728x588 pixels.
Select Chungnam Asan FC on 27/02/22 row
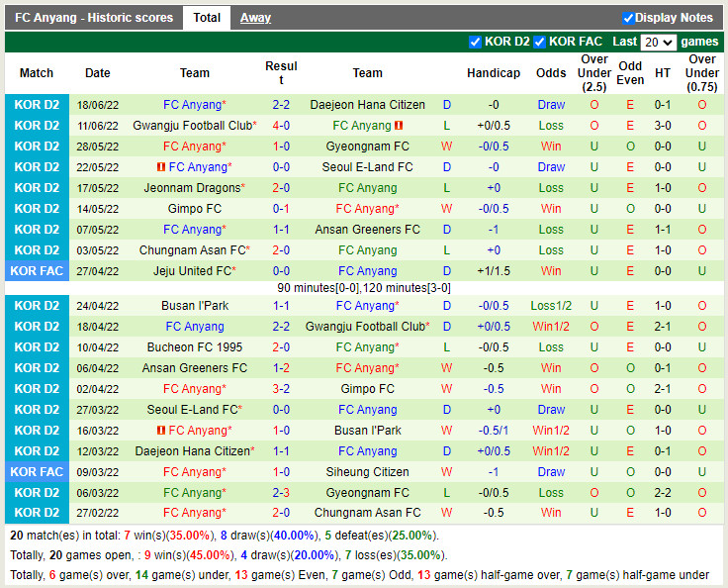[x=367, y=513]
